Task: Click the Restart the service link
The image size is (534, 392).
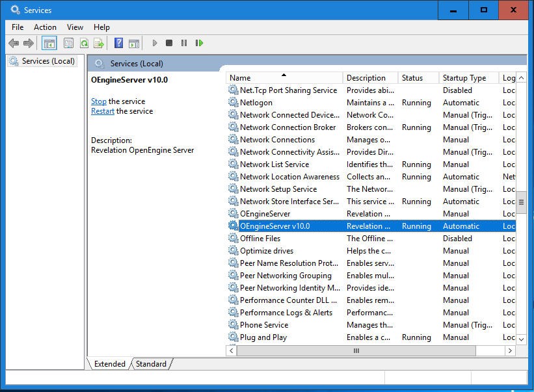Action: point(103,111)
